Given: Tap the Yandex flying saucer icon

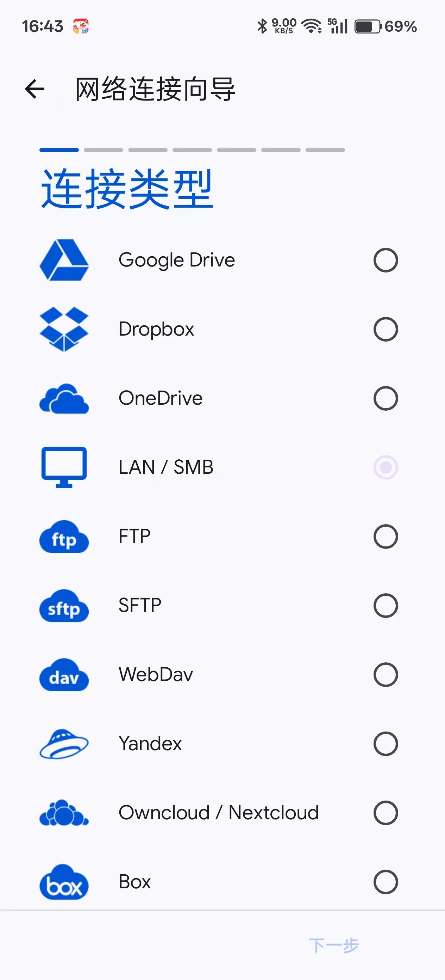Looking at the screenshot, I should click(x=64, y=744).
